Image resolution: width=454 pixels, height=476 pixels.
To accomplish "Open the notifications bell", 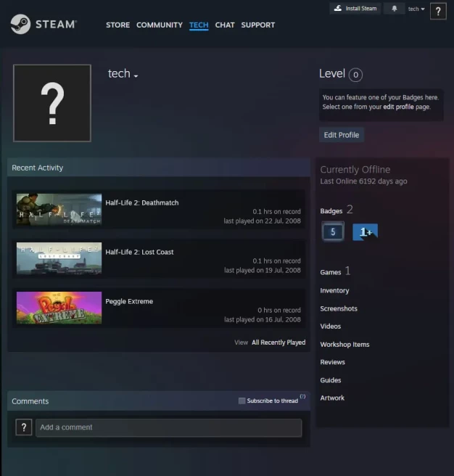I will 394,9.
